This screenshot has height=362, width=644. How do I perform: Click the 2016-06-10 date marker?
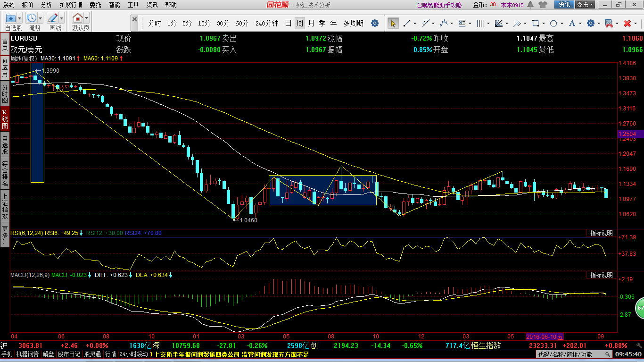545,337
